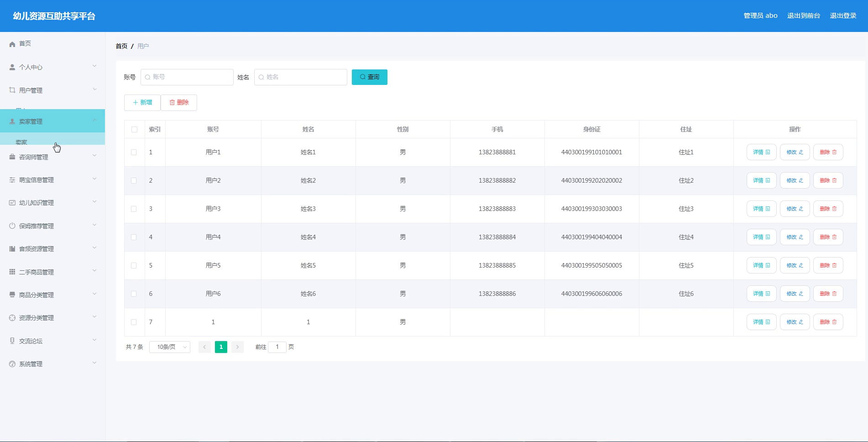Check the checkbox for row 用户5
868x442 pixels.
click(134, 266)
